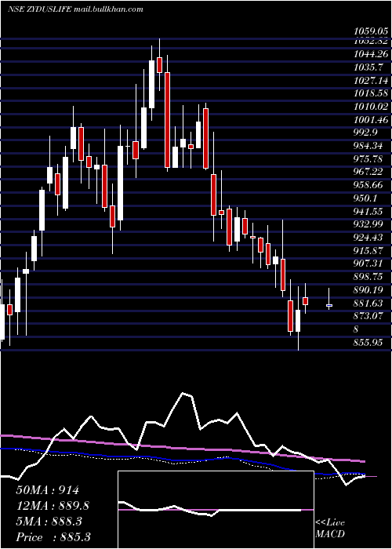Click the NSE ZYDUSLIFE chart title
Screen dimensions: 392x549
75,9
